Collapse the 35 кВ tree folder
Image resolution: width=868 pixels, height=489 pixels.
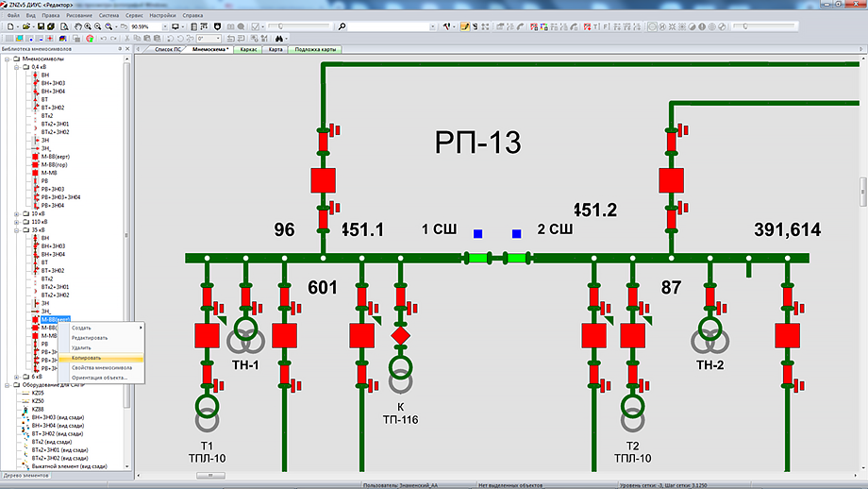pyautogui.click(x=17, y=230)
